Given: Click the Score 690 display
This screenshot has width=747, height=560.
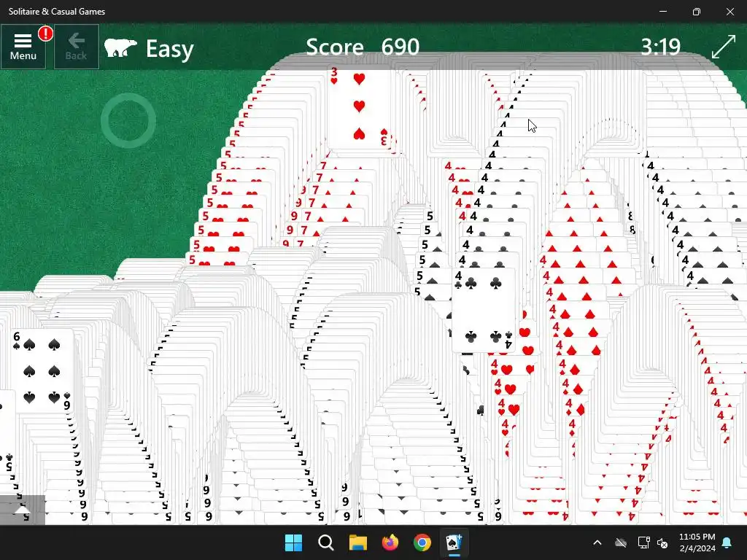Looking at the screenshot, I should 363,47.
